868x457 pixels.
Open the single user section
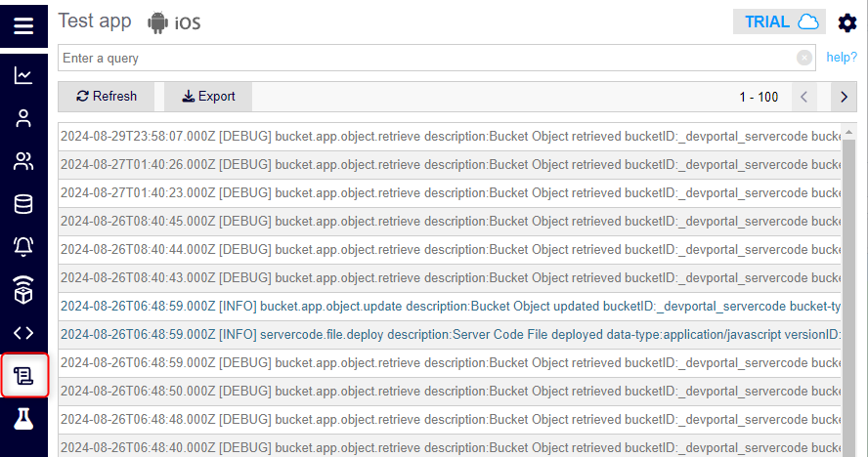pyautogui.click(x=23, y=118)
